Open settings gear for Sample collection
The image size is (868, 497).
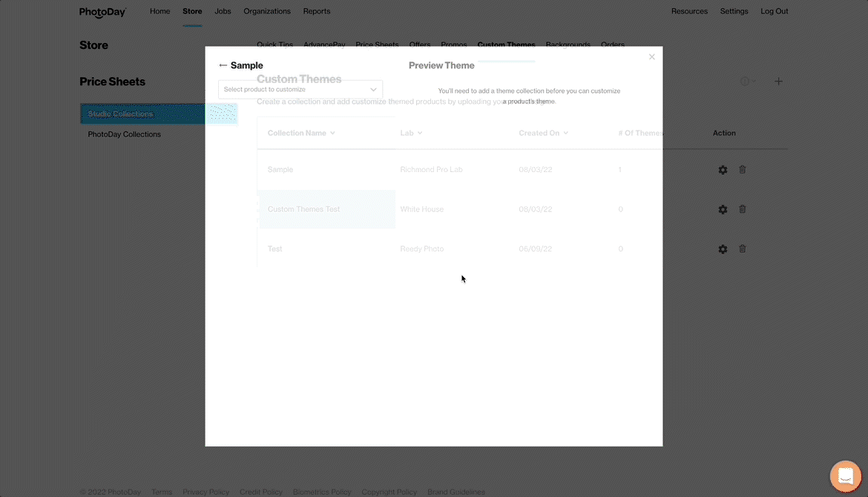click(x=723, y=170)
